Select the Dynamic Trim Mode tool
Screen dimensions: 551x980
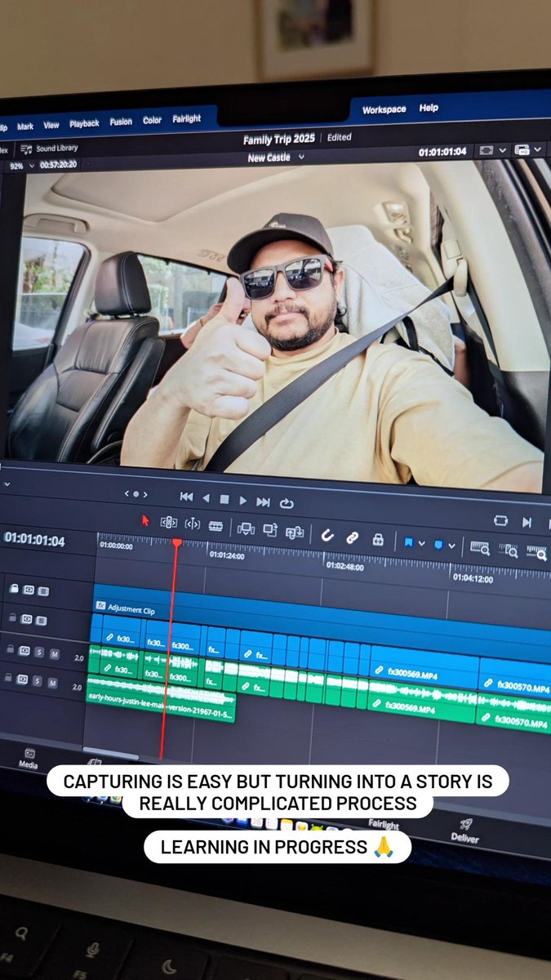193,524
